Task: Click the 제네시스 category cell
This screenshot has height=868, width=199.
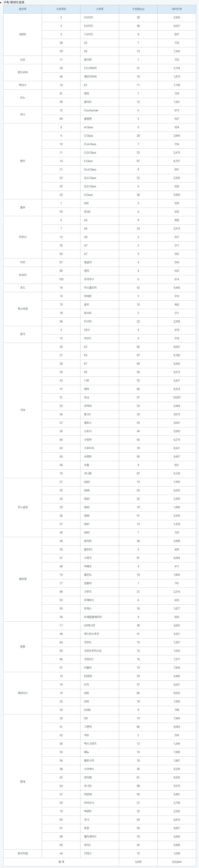Action: point(22,693)
